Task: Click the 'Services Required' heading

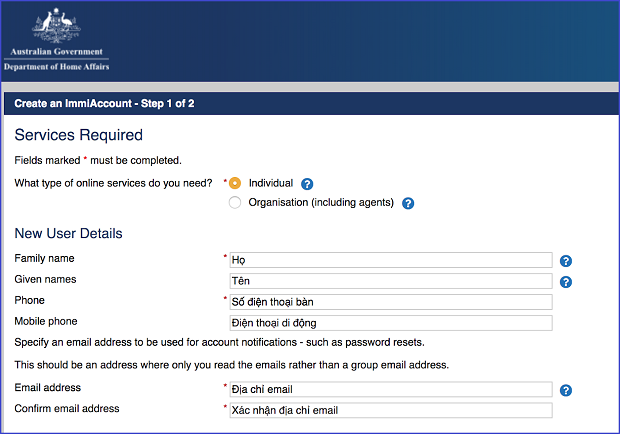Action: [x=78, y=135]
